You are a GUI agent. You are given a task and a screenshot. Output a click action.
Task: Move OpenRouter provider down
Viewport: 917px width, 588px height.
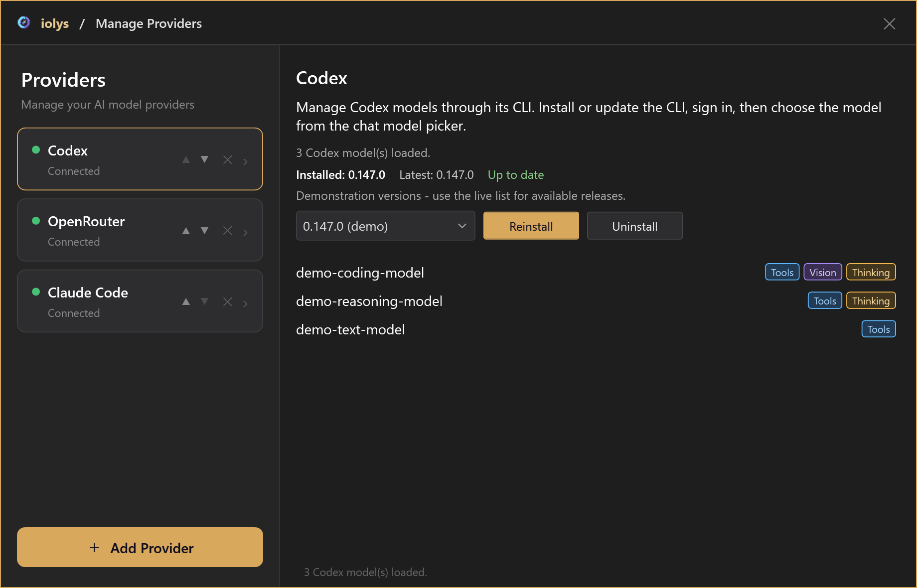[x=204, y=231]
